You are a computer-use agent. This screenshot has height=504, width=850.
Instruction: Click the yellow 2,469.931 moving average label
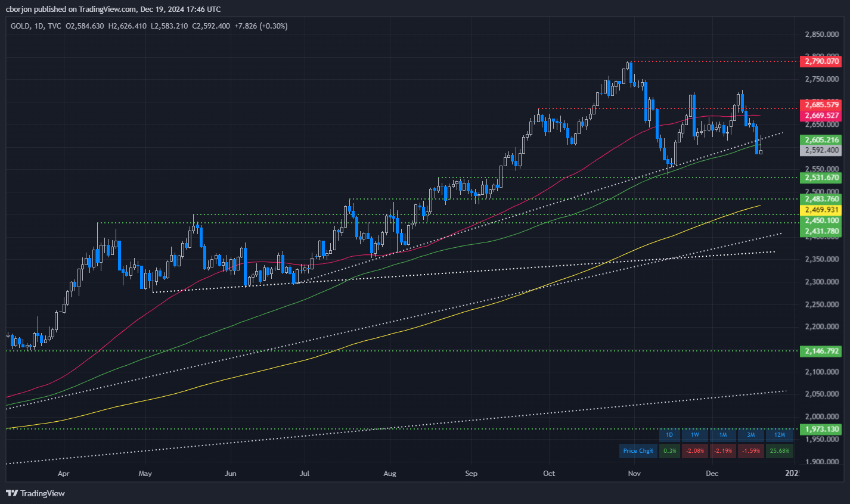[x=822, y=210]
